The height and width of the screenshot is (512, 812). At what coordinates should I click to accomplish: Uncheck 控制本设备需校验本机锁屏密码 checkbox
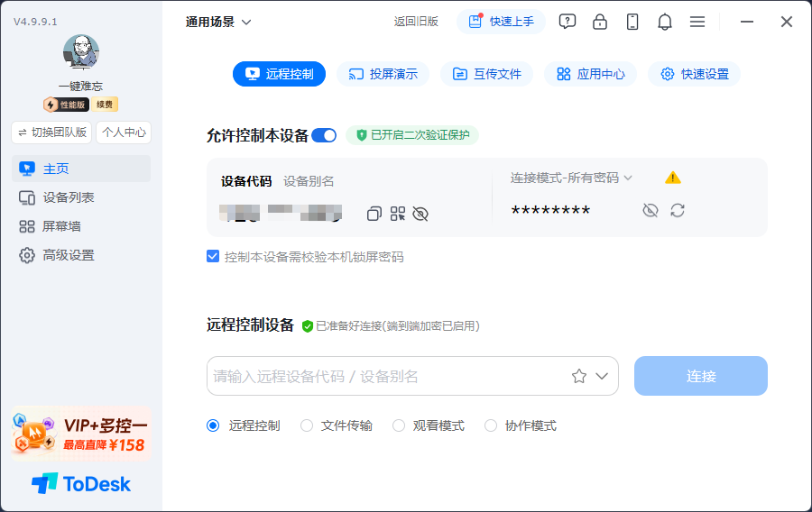pyautogui.click(x=213, y=257)
